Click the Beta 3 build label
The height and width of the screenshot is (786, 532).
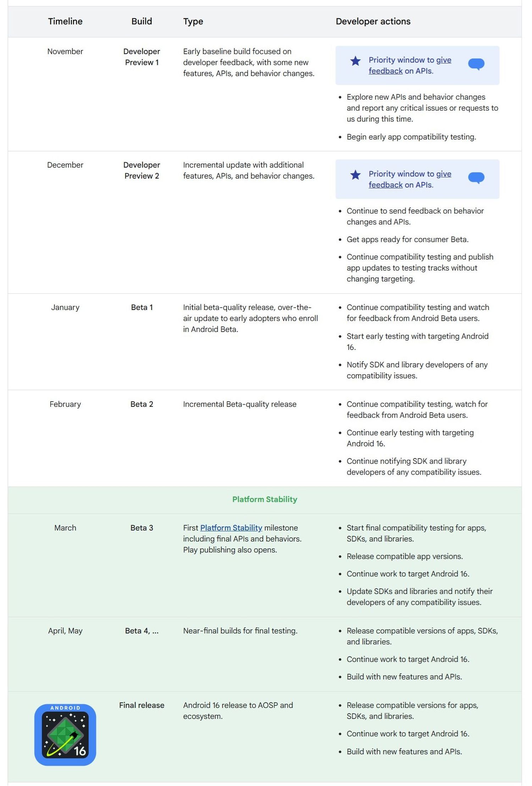pos(142,528)
